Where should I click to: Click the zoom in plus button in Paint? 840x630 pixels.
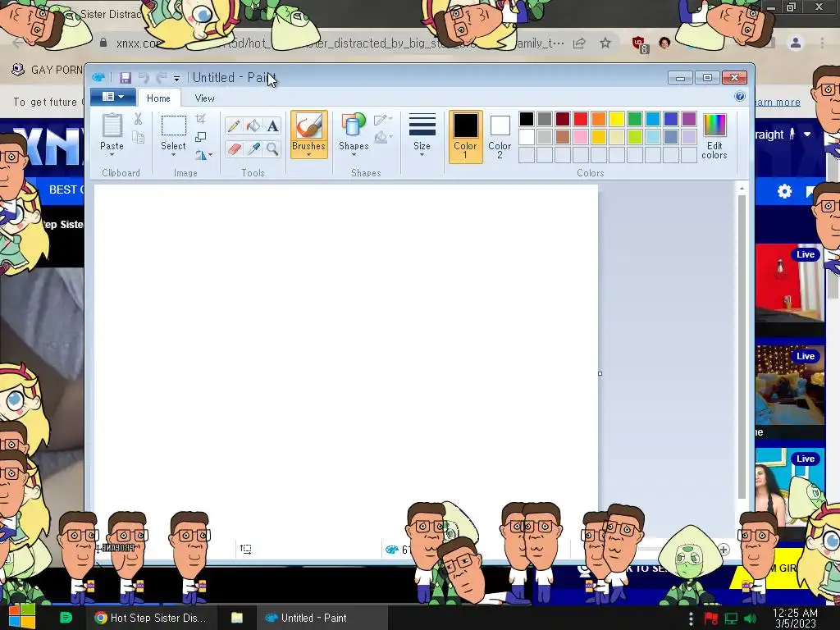click(724, 549)
